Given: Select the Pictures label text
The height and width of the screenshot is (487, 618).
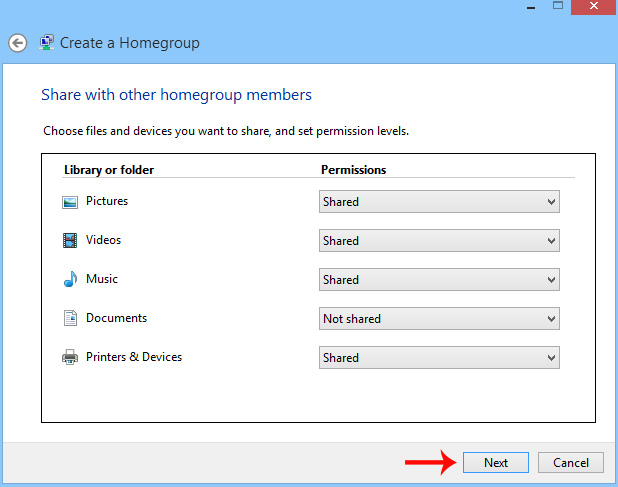Looking at the screenshot, I should tap(107, 201).
